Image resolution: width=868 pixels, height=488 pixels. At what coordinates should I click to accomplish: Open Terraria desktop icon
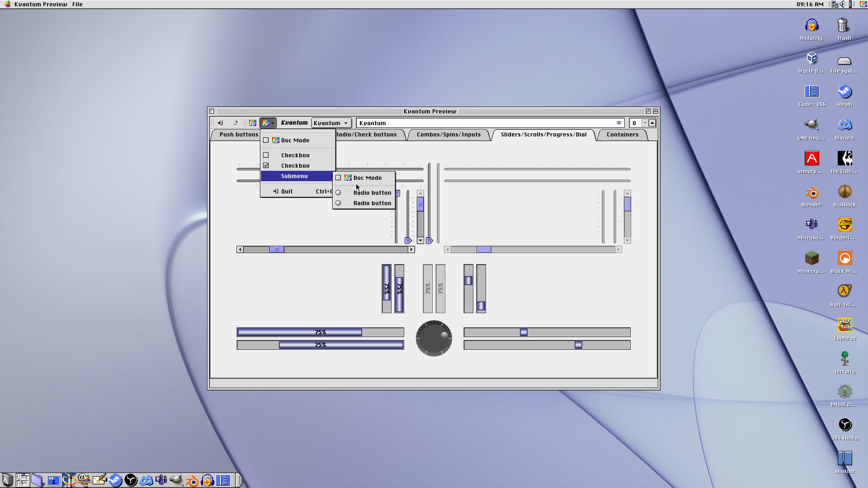click(x=844, y=363)
